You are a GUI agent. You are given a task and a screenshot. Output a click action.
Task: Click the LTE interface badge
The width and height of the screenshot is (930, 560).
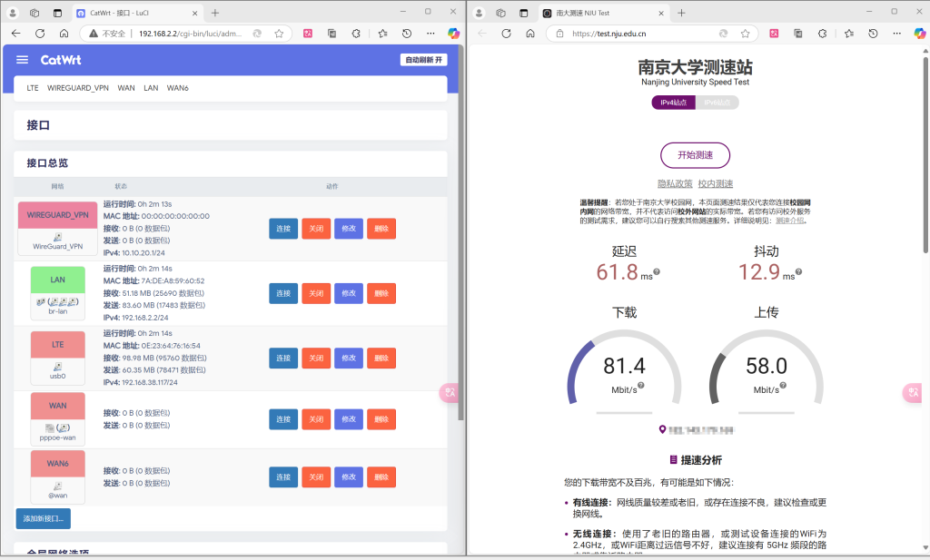[x=57, y=344]
